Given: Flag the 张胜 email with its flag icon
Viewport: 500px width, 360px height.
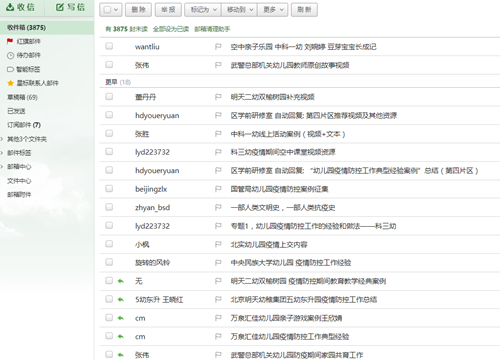Looking at the screenshot, I should coord(218,134).
